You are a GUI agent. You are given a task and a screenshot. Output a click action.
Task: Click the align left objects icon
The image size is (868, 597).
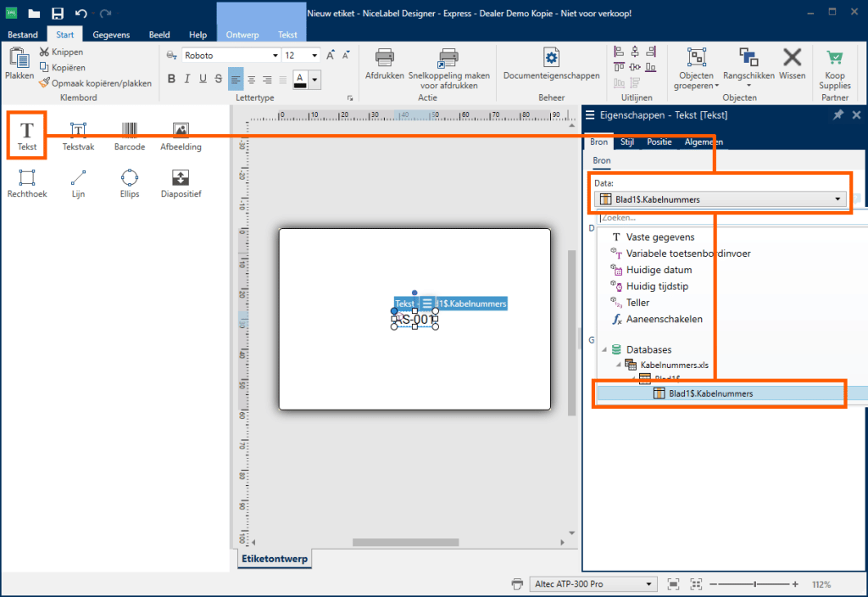[619, 52]
